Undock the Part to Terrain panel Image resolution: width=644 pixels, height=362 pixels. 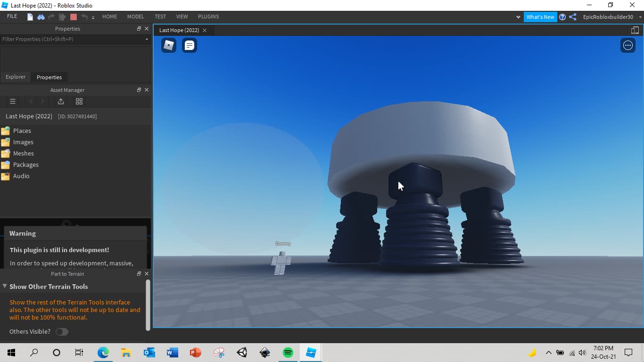(x=139, y=273)
